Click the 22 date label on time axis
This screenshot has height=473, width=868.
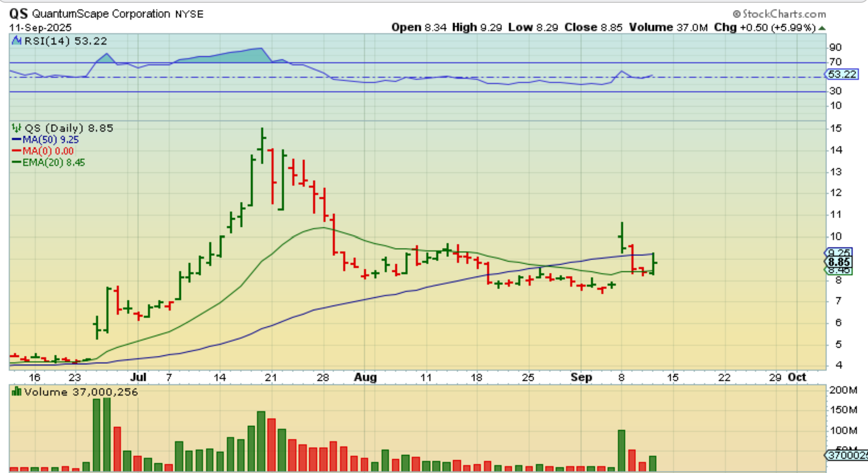(724, 378)
